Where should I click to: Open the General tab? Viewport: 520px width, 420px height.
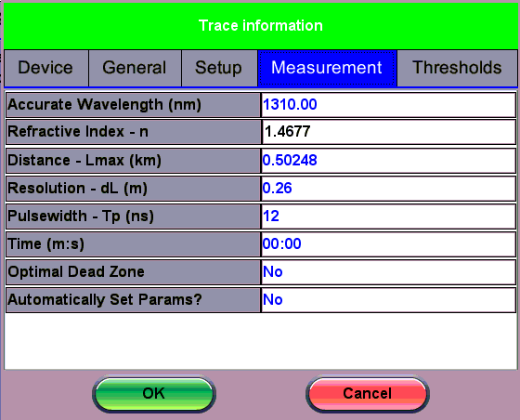135,68
